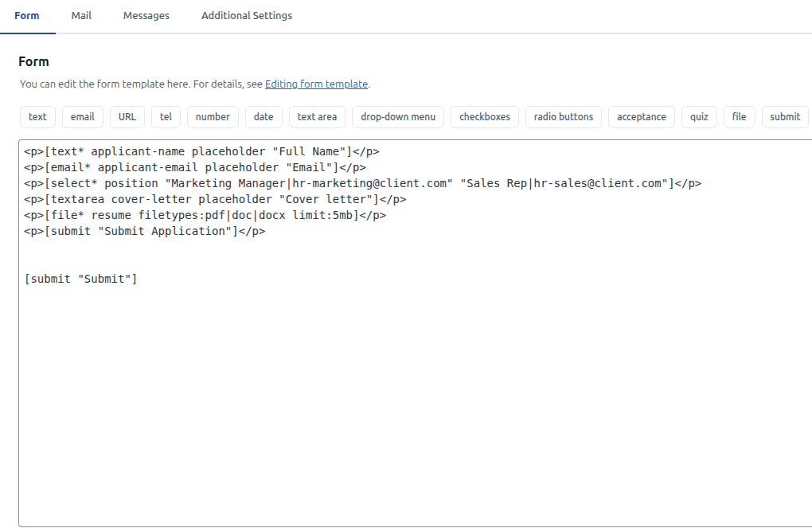Screen dimensions: 812x532
Task: Open the Additional Settings tab
Action: click(246, 14)
